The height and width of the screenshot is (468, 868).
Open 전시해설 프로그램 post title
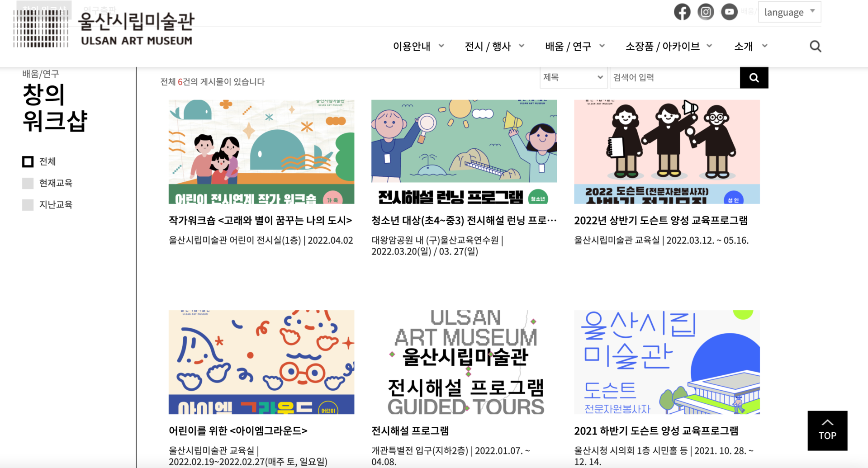[x=410, y=431]
